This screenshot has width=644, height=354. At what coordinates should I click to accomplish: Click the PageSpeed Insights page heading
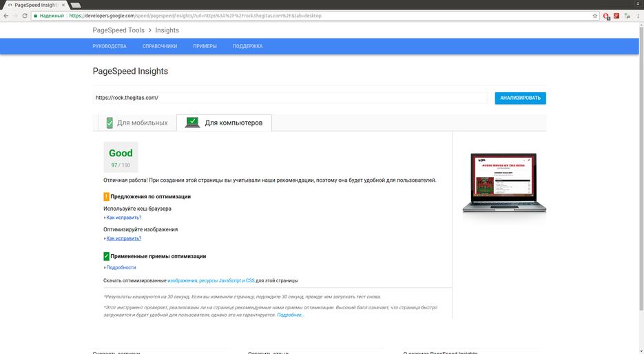(130, 71)
